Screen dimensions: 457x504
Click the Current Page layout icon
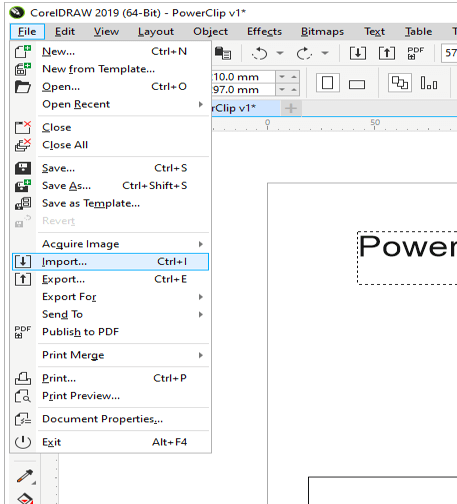tap(429, 83)
